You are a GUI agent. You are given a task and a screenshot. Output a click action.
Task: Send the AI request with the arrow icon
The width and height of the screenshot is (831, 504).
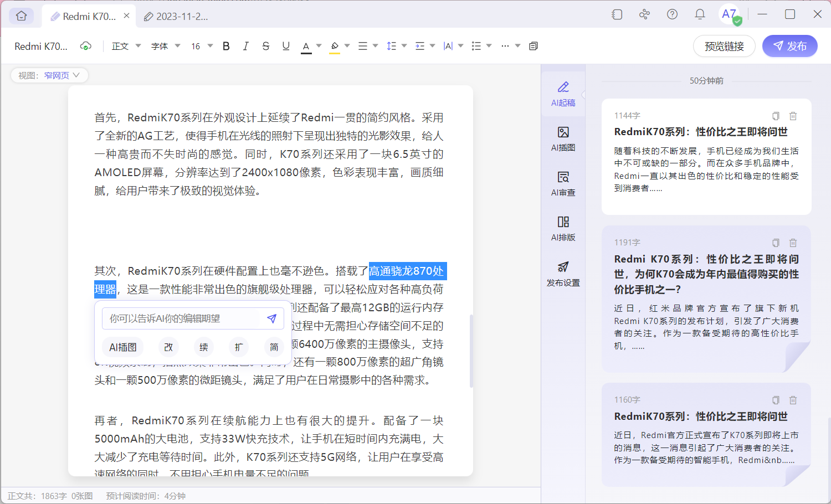click(271, 318)
